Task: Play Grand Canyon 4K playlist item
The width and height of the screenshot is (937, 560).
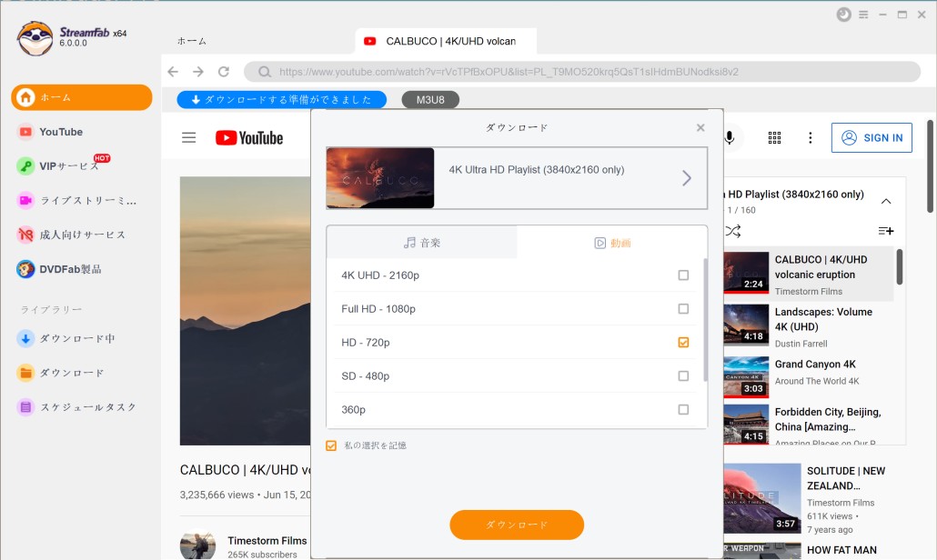Action: pos(809,376)
